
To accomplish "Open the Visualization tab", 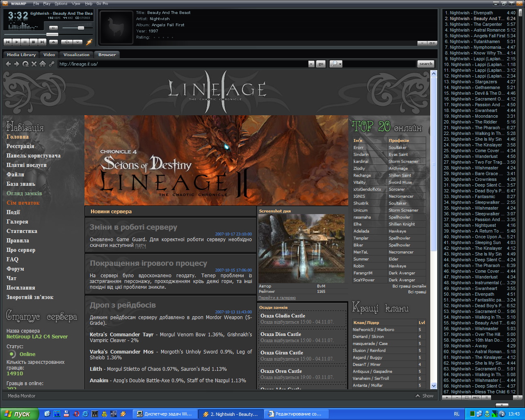I will pyautogui.click(x=76, y=55).
